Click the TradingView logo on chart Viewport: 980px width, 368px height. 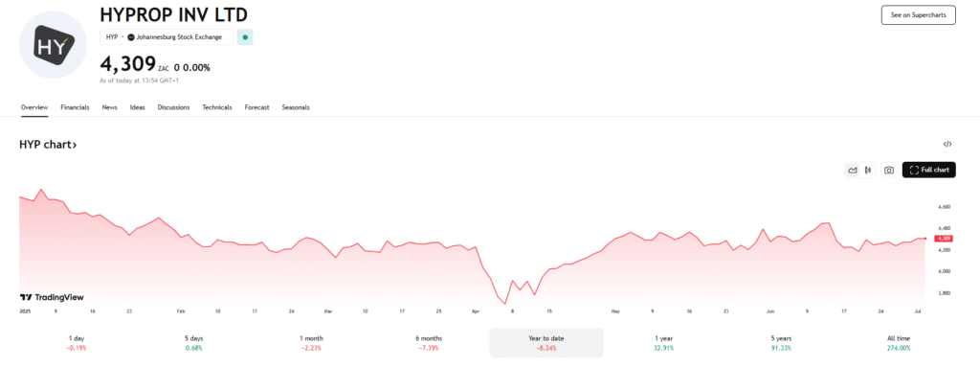coord(52,297)
